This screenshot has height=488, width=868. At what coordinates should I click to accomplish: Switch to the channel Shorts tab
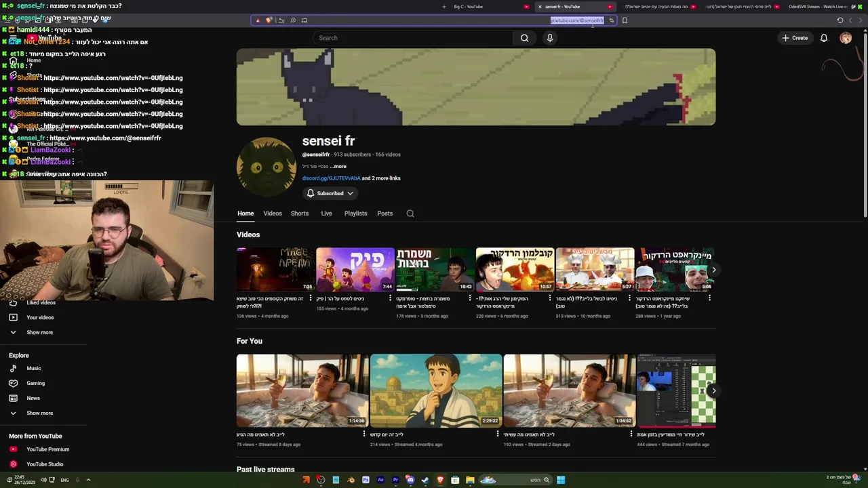pyautogui.click(x=300, y=213)
